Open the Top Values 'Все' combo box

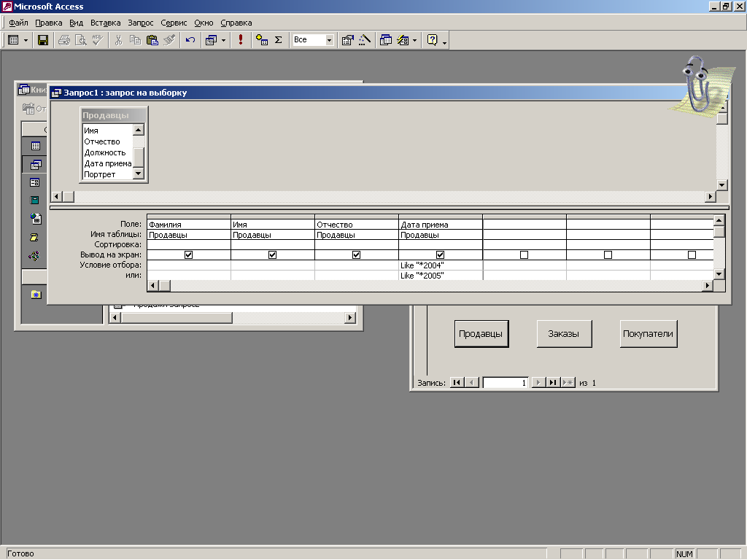[312, 40]
